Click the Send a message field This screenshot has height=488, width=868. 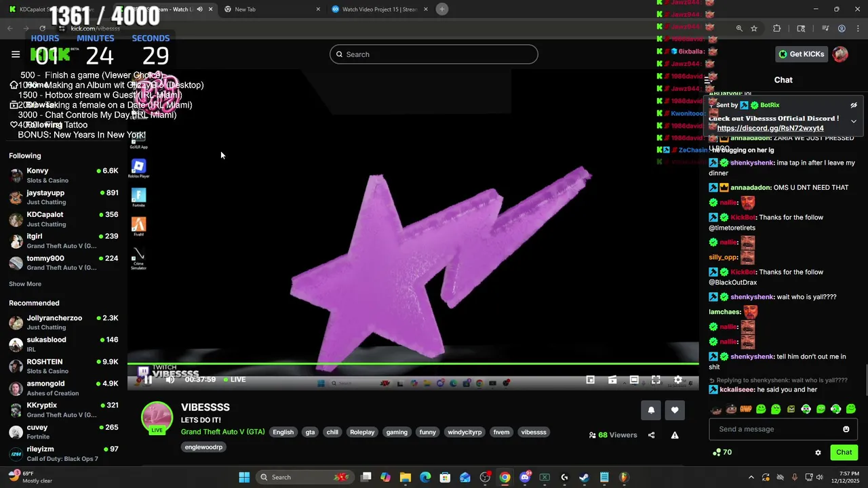(783, 429)
